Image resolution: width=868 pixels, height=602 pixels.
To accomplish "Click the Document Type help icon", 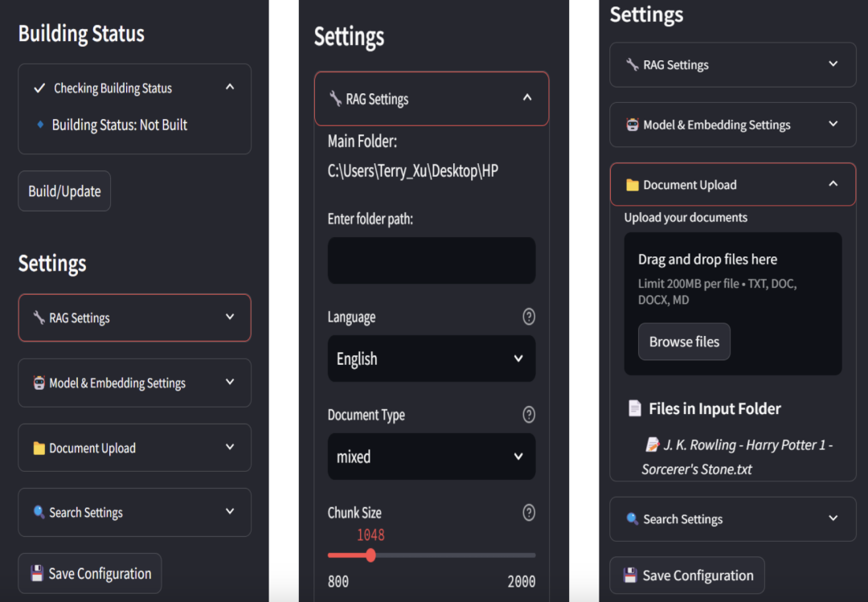I will (529, 415).
